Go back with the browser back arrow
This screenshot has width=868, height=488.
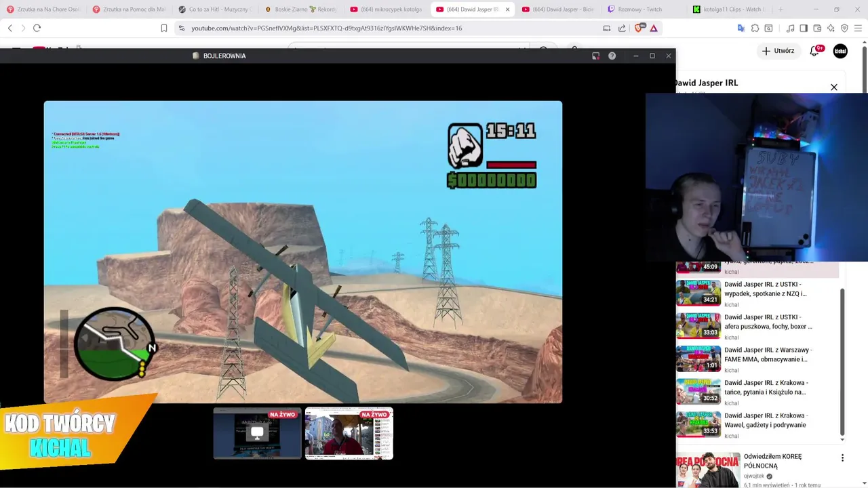[10, 28]
